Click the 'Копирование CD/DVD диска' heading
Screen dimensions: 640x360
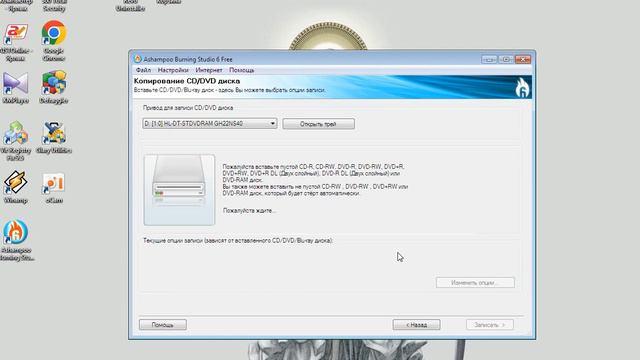coord(187,81)
